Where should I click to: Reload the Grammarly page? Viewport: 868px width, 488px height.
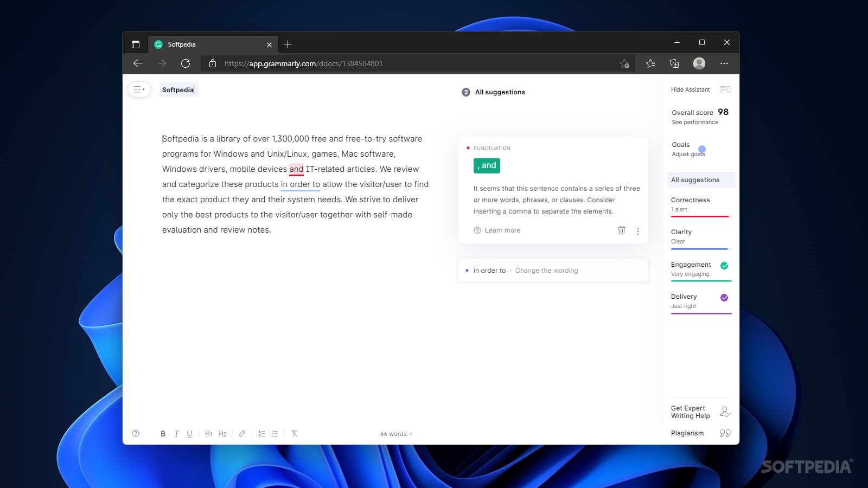tap(186, 63)
